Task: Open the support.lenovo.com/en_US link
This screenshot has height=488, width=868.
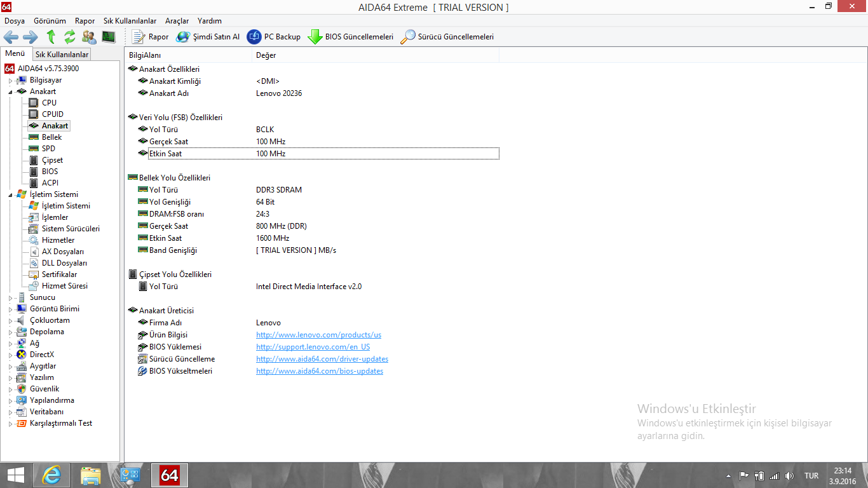Action: (x=313, y=347)
